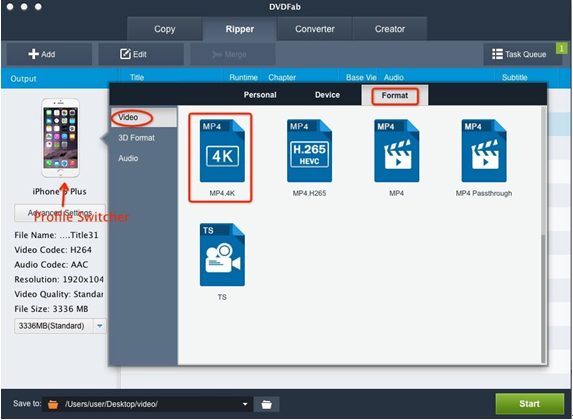Open the Edit tool
573x420 pixels.
pos(141,54)
